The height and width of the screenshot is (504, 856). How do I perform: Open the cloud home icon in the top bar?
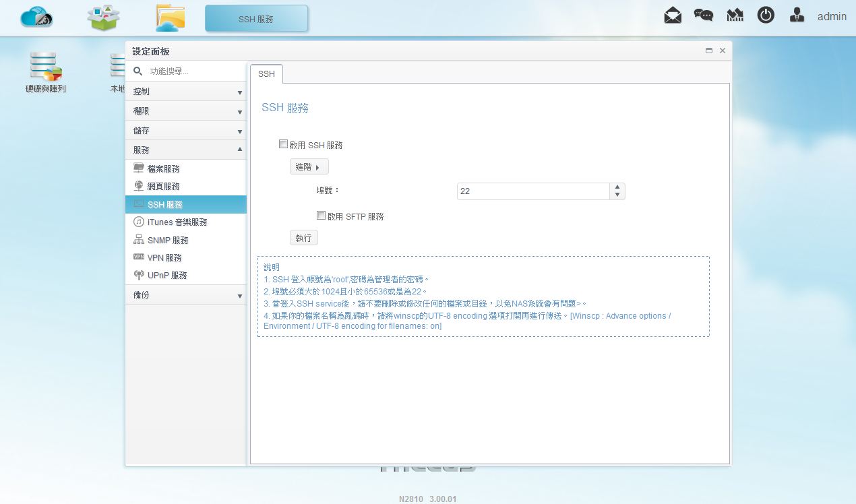click(36, 18)
